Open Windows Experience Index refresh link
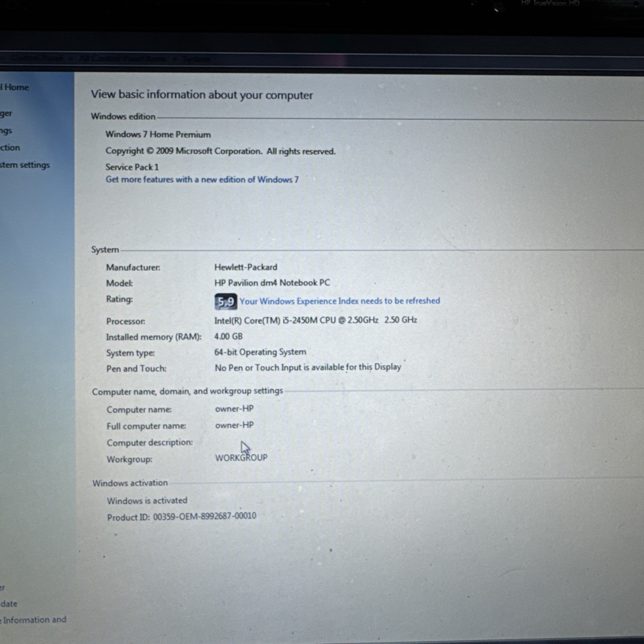The image size is (644, 644). tap(340, 301)
